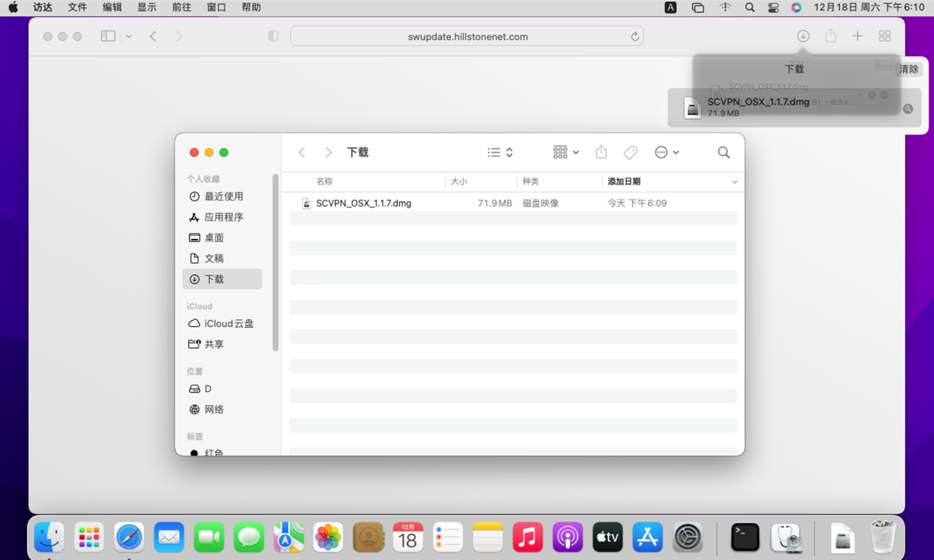The image size is (934, 560).
Task: Open 帮助 menu
Action: (251, 7)
